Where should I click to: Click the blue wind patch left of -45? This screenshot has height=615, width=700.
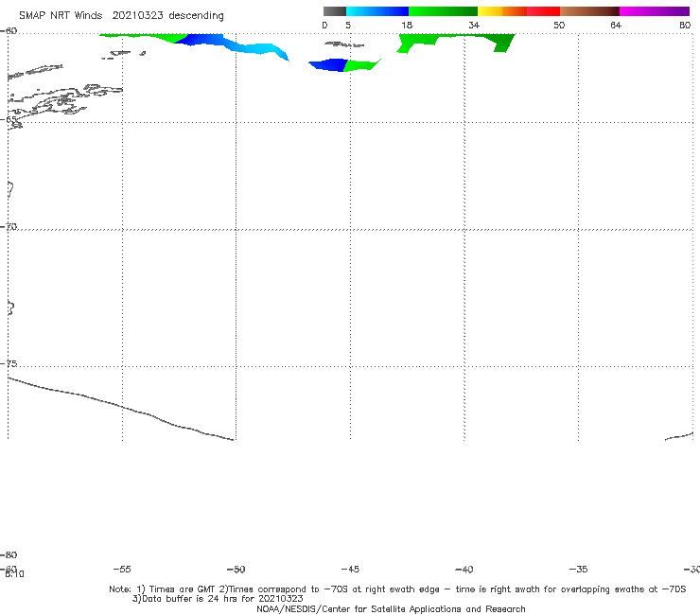(328, 65)
